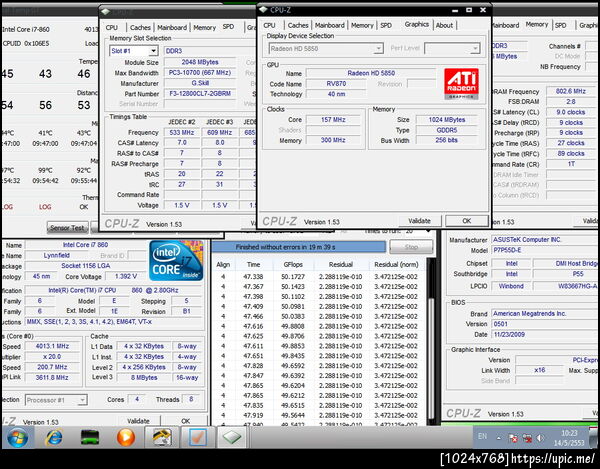This screenshot has width=600, height=469.
Task: Open the volume speaker tray icon
Action: point(540,438)
